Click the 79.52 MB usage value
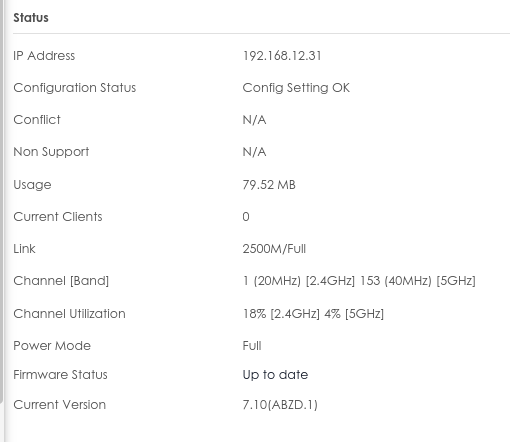The image size is (510, 442). pyautogui.click(x=269, y=185)
